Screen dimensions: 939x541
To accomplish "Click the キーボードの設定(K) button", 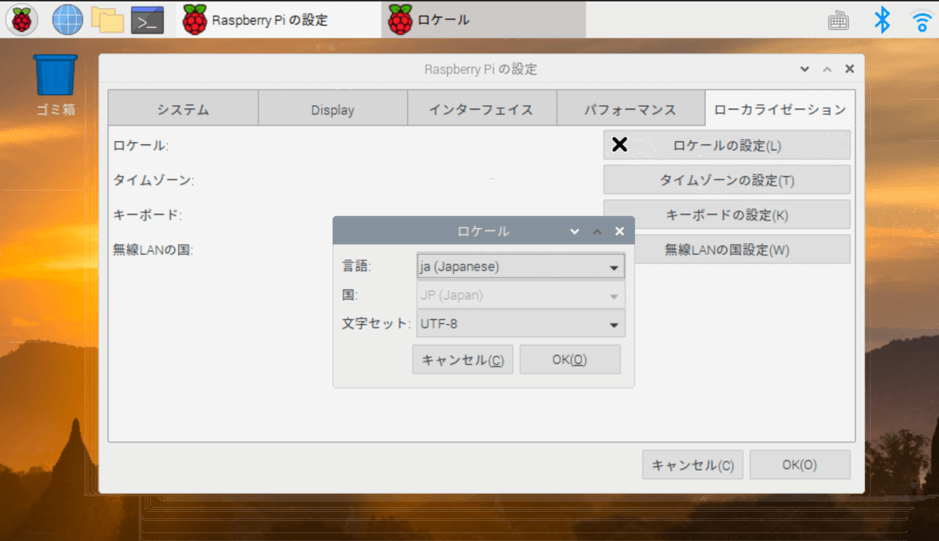I will coord(726,214).
